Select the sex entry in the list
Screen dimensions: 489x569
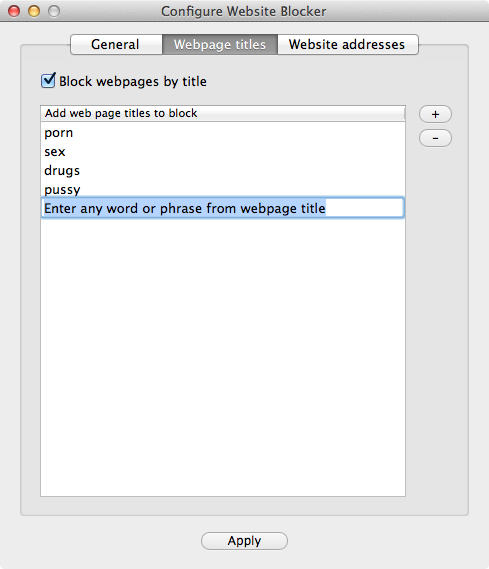pos(223,152)
